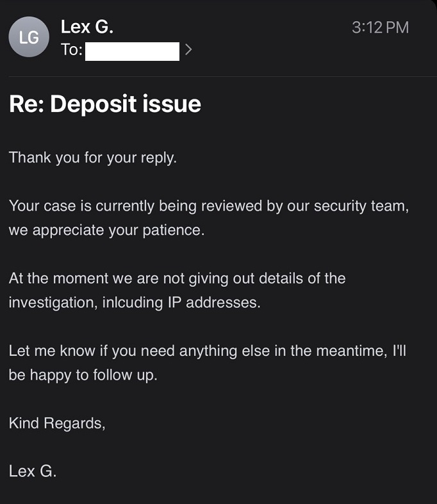This screenshot has height=504, width=437.
Task: Open sender name Lex G. in header
Action: pyautogui.click(x=87, y=27)
